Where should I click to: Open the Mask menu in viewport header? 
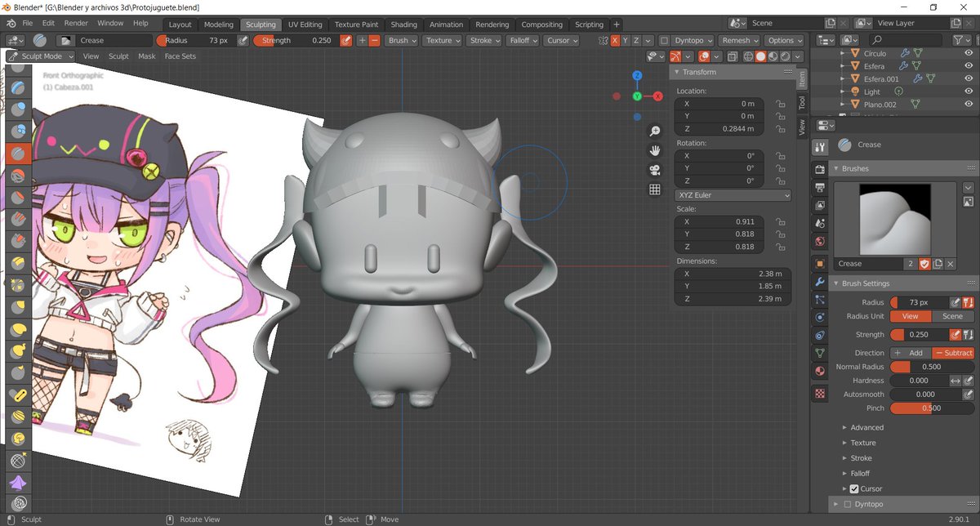click(146, 56)
